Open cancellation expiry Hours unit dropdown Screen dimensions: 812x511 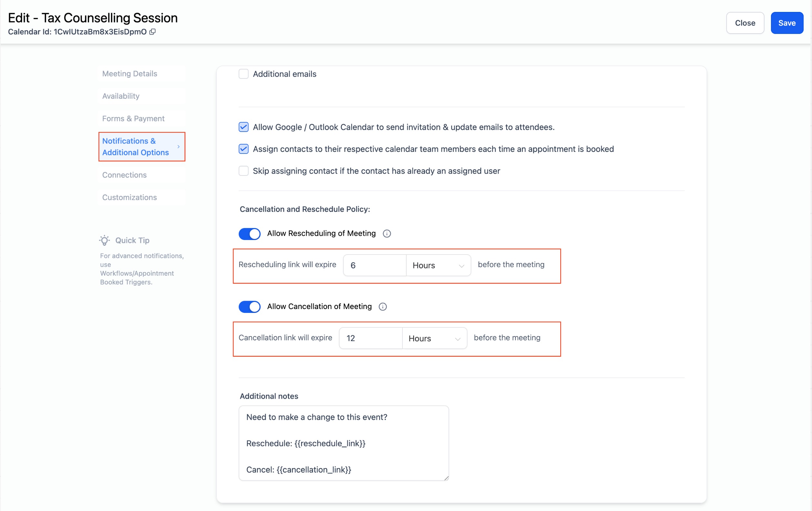[434, 338]
